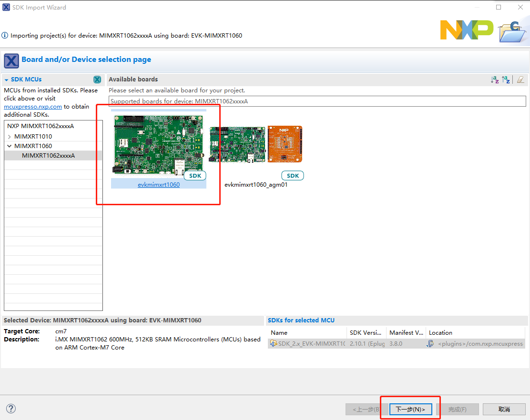Click the SDK Version column header
Screen dimensions: 530x420
[x=367, y=332]
